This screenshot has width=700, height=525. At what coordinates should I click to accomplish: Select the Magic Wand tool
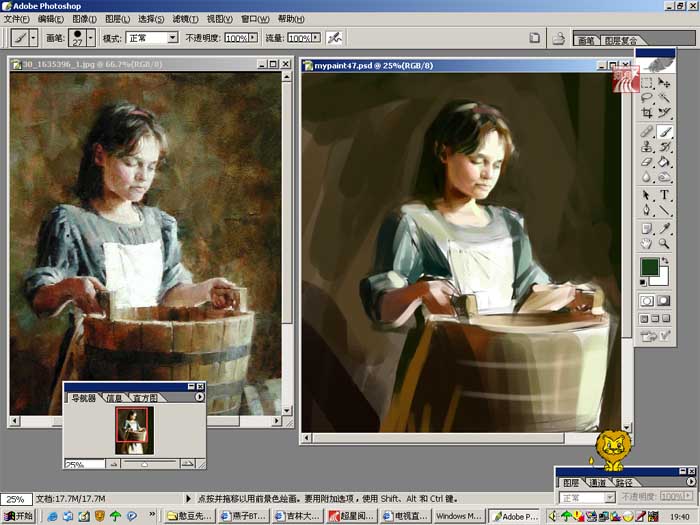(x=664, y=98)
